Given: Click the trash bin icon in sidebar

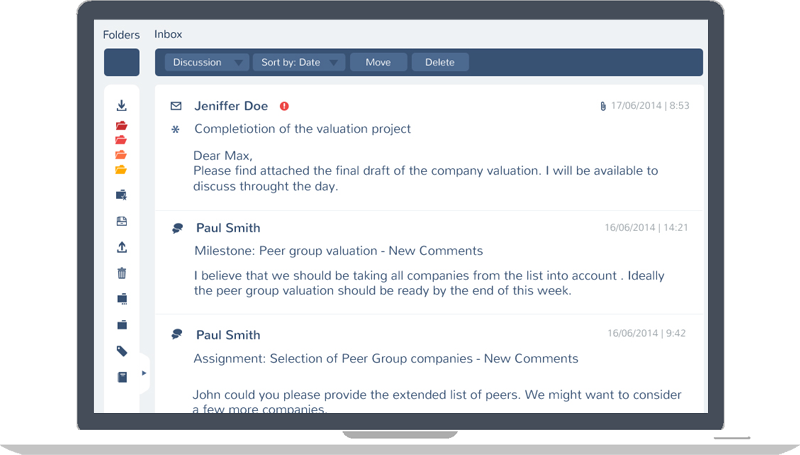Looking at the screenshot, I should (122, 273).
